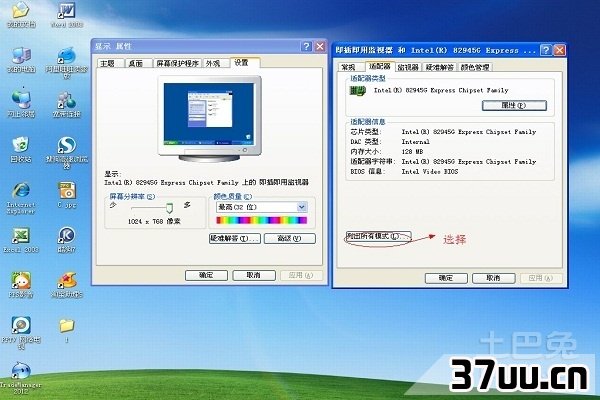Click the screen resolution slider handle
600x400 pixels.
pyautogui.click(x=169, y=208)
